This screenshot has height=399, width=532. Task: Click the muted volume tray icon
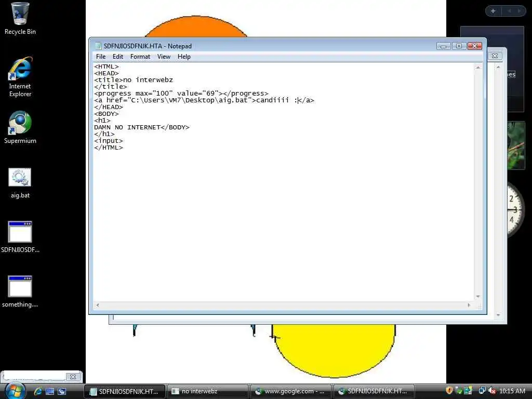(492, 391)
